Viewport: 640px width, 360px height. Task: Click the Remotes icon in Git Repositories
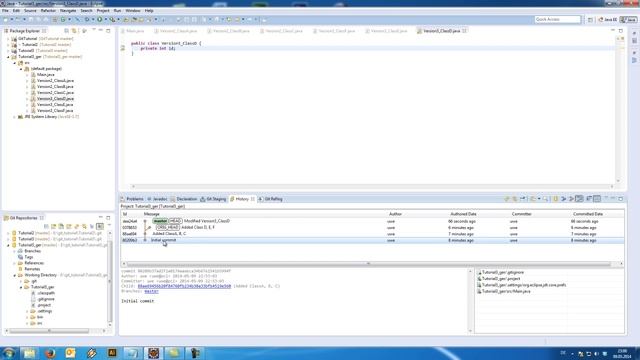(x=20, y=269)
